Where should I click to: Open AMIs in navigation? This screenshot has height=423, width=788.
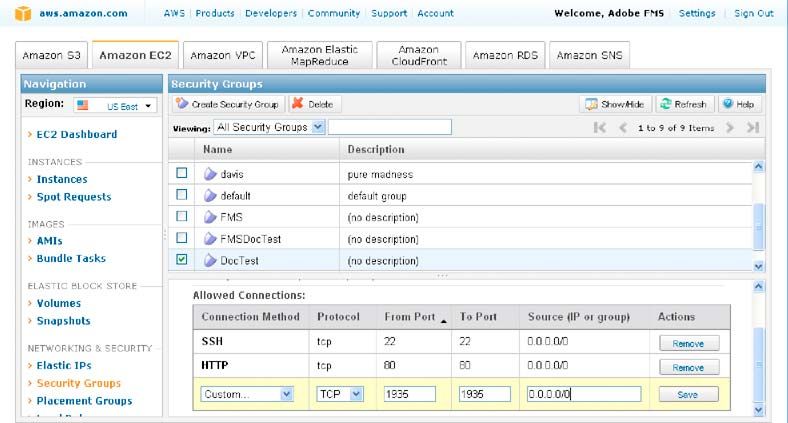49,241
